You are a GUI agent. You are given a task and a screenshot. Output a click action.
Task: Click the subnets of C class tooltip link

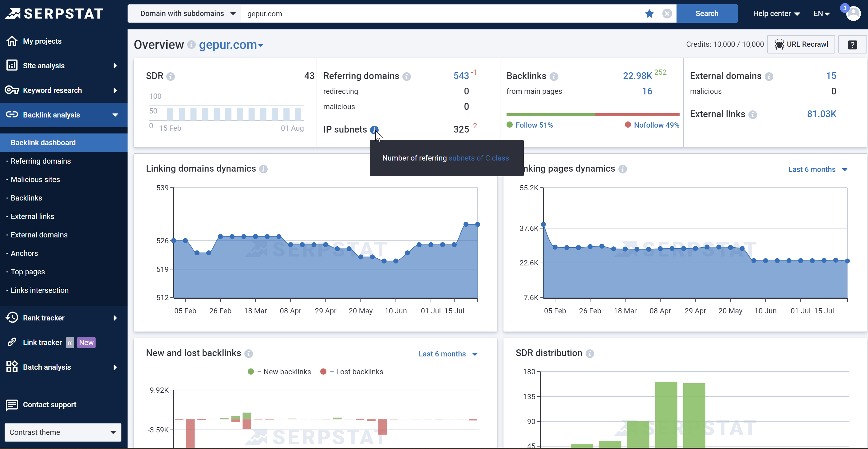[x=479, y=158]
